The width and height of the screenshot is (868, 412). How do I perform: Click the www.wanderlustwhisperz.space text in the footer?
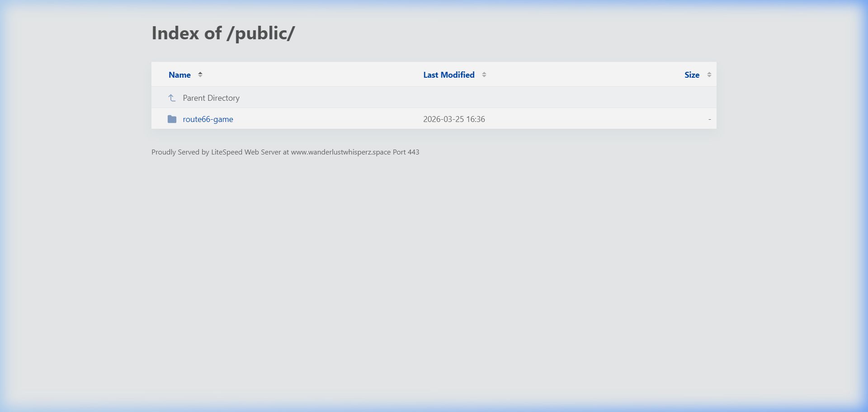pos(341,152)
